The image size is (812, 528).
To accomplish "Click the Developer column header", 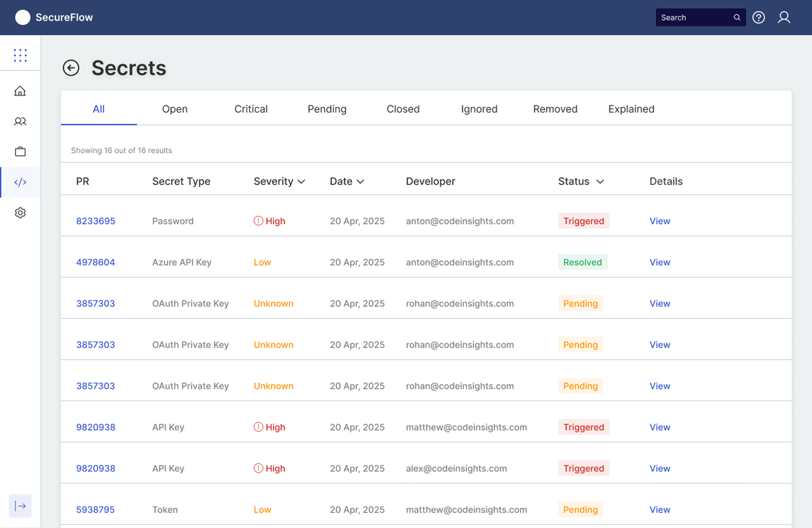I will [431, 181].
